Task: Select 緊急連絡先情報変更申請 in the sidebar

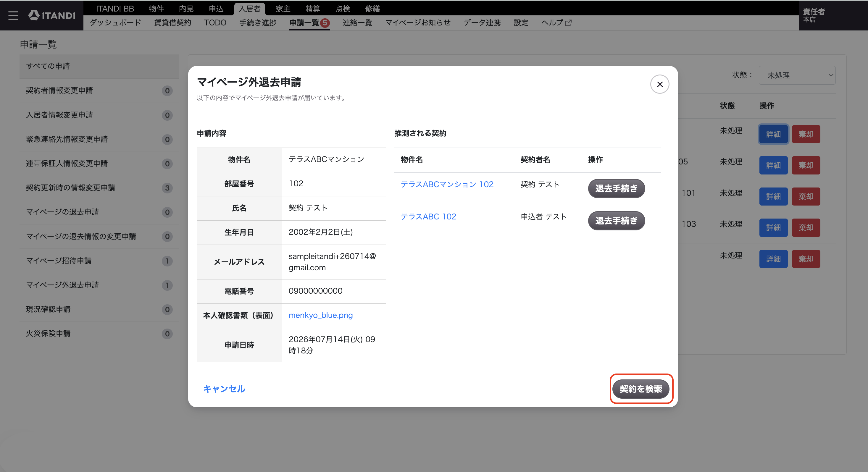Action: (x=99, y=139)
